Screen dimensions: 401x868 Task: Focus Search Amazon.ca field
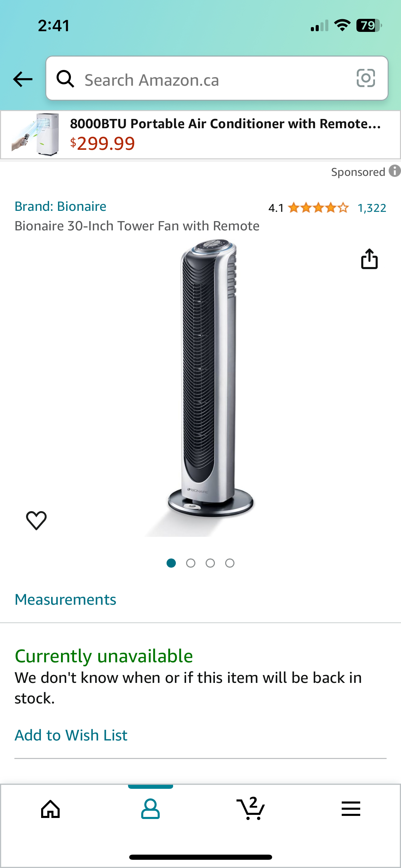[x=217, y=78]
